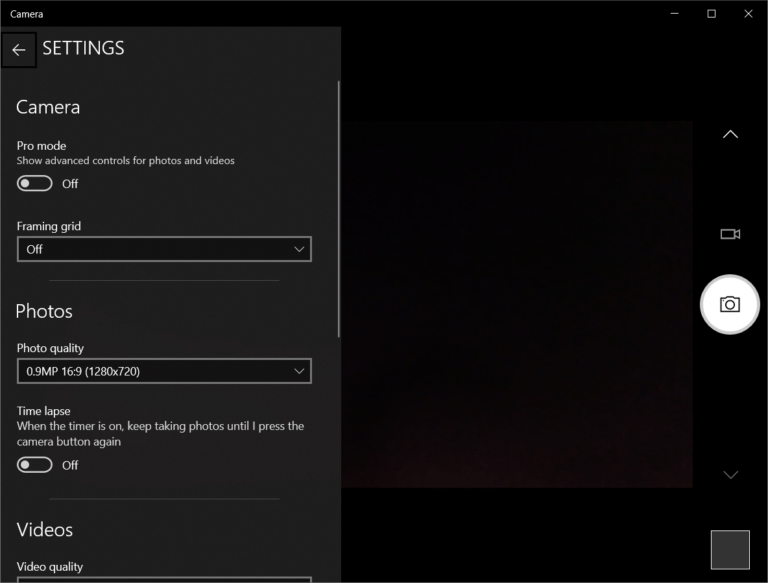Toggle the Time lapse switch
Screen dimensions: 768x583
(x=34, y=465)
